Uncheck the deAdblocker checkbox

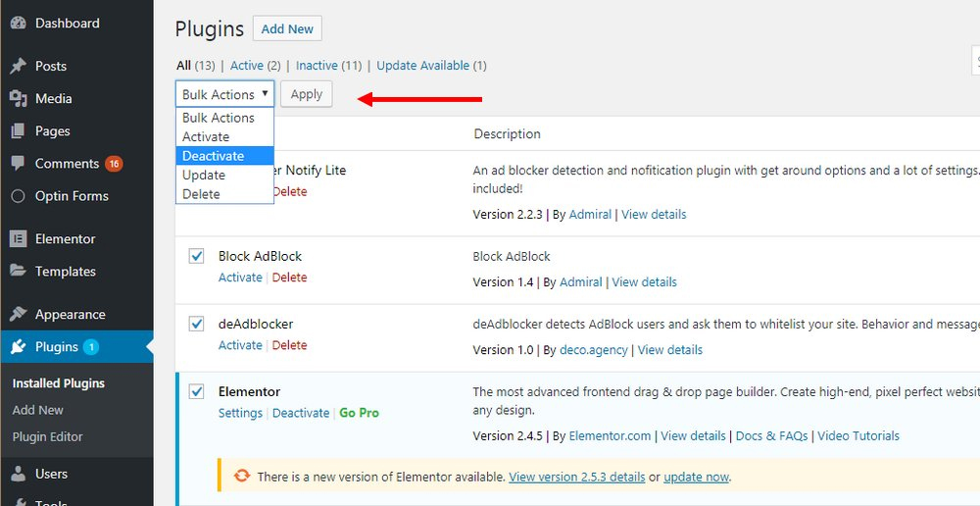click(x=196, y=324)
